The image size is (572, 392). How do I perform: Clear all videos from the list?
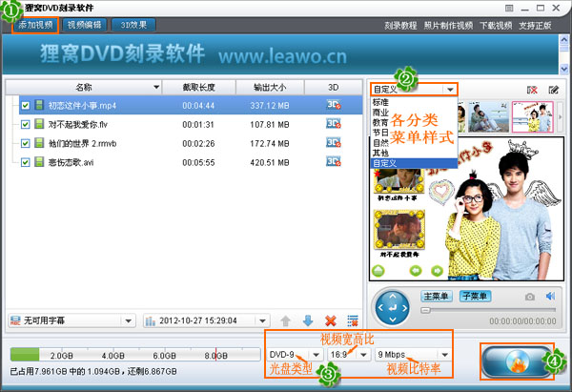[x=353, y=320]
